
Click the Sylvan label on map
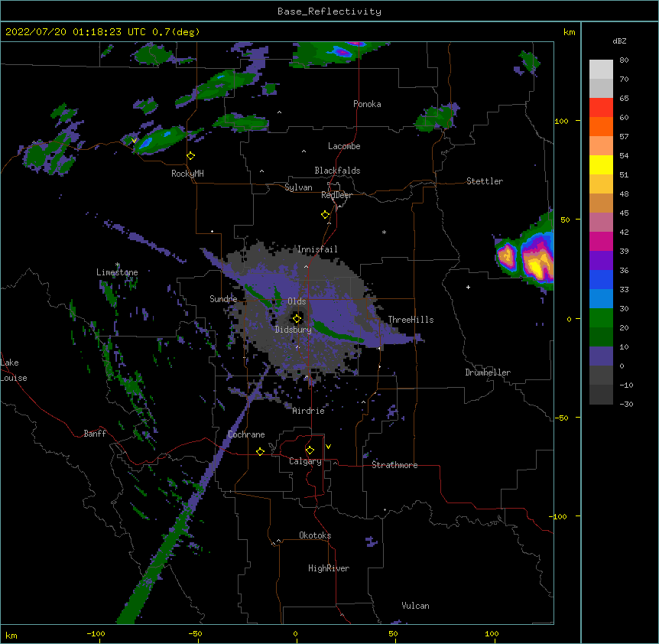coord(298,187)
